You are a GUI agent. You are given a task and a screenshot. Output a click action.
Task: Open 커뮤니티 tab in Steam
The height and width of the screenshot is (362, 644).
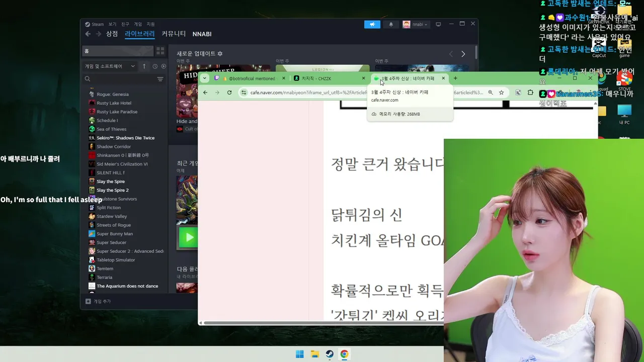(x=174, y=34)
